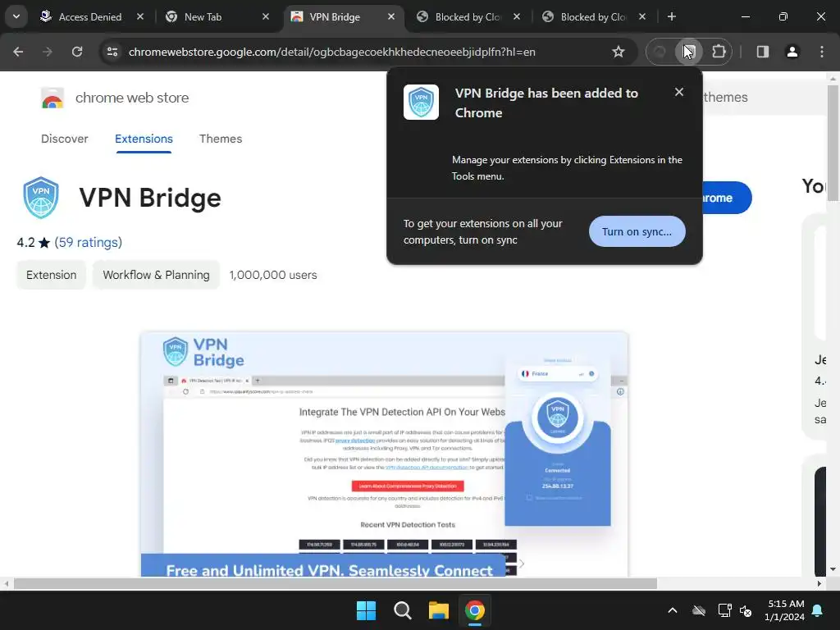Click the VPN Bridge shield logo on page
Screen dimensions: 840x630
tap(41, 198)
